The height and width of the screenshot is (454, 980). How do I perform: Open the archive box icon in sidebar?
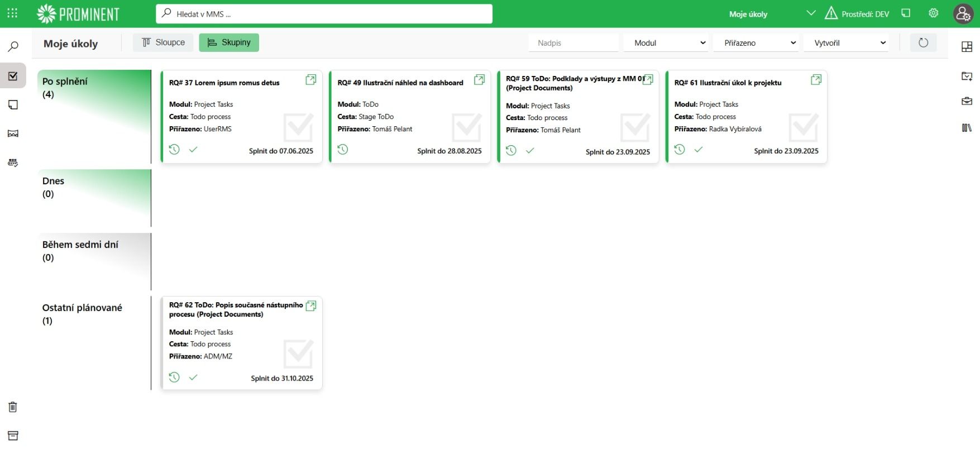click(13, 436)
